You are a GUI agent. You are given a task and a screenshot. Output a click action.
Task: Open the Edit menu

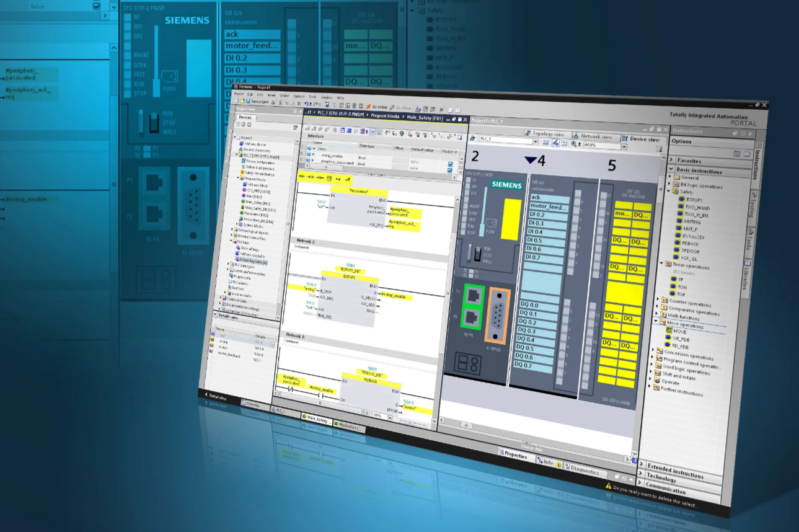coord(250,94)
